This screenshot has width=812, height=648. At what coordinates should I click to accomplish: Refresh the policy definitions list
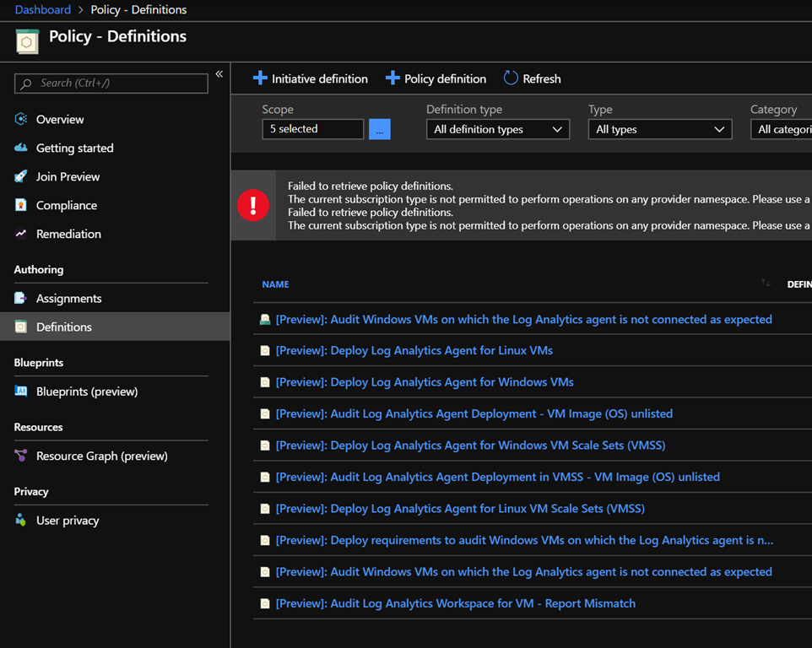pos(532,78)
